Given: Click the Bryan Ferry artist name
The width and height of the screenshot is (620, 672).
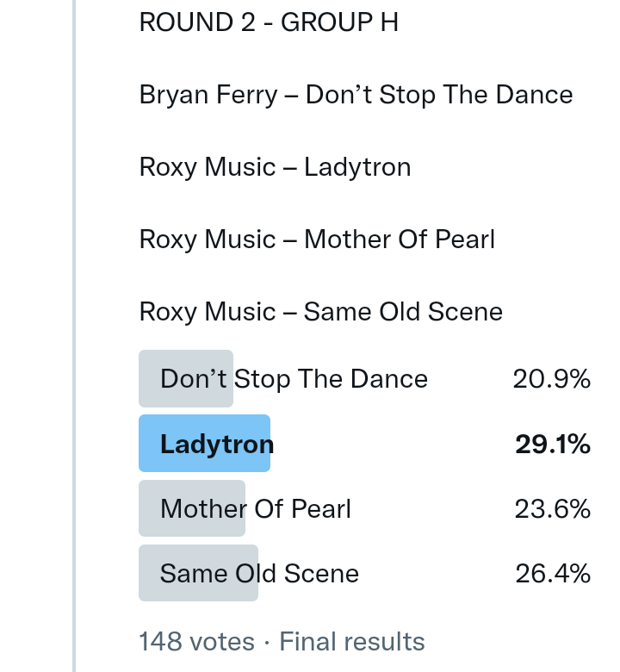Looking at the screenshot, I should (x=208, y=94).
